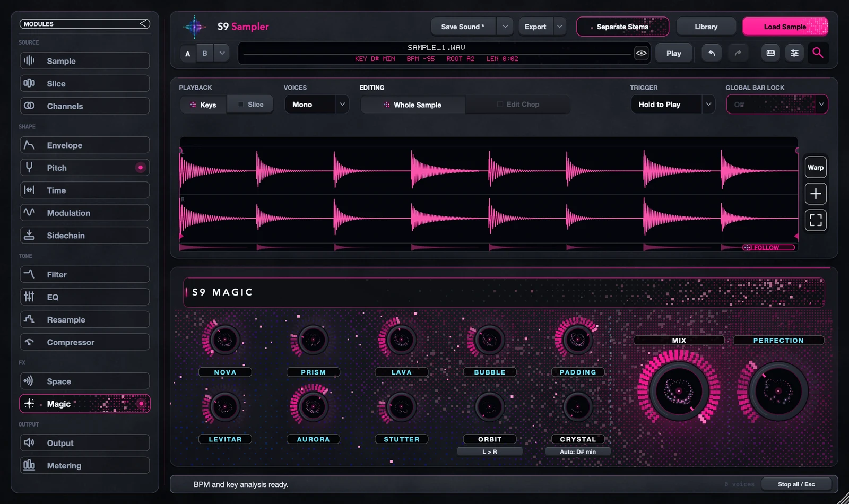849x504 pixels.
Task: Click the redo arrow icon
Action: [x=738, y=53]
